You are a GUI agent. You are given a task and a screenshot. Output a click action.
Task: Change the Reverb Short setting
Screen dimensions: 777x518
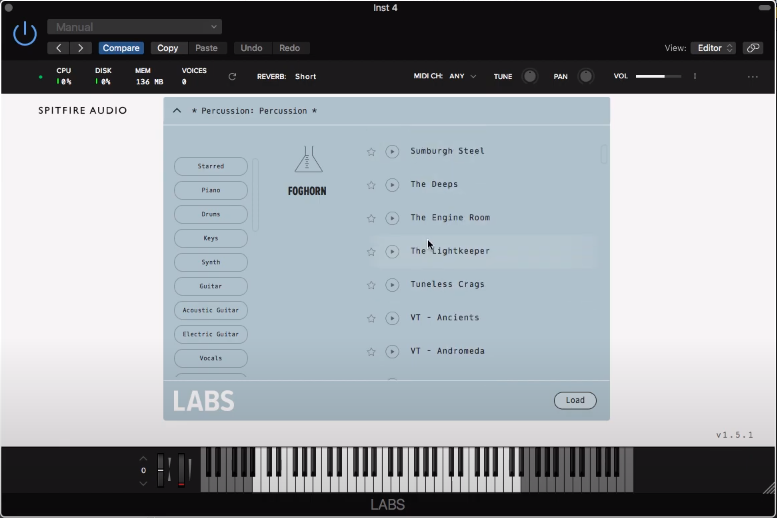click(x=305, y=77)
